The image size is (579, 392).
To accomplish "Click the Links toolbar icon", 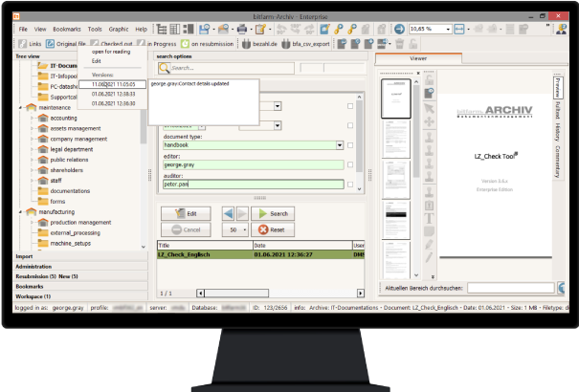I will pos(22,43).
